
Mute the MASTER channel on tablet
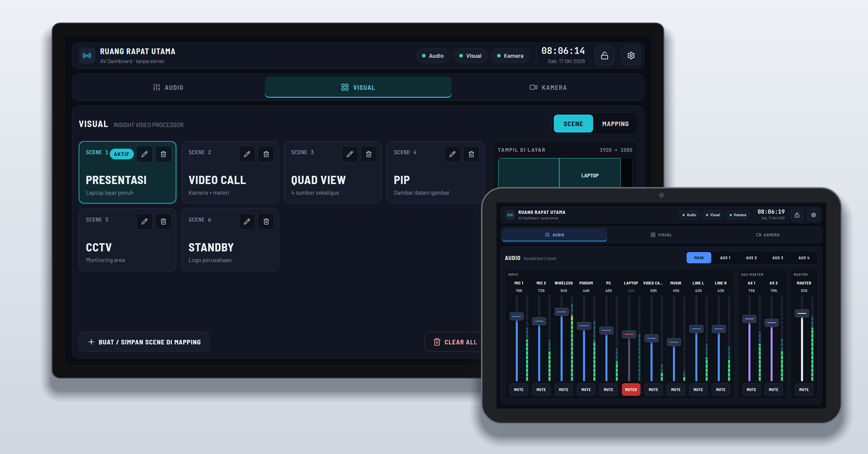[804, 389]
